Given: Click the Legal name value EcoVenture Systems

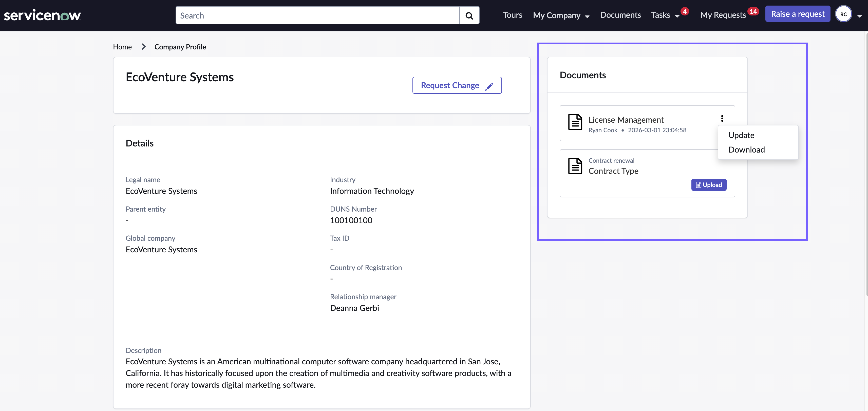Looking at the screenshot, I should (161, 191).
